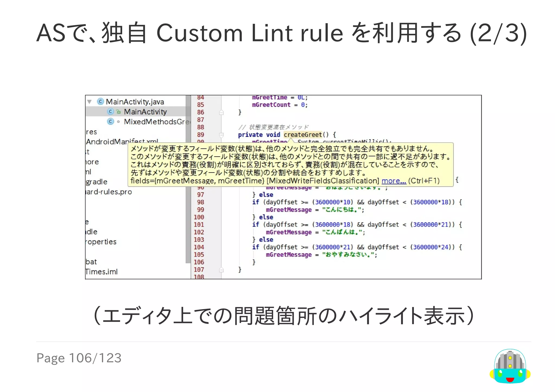Select the proguard-rules.pro file entry
Viewport: 555px width, 392px height.
click(109, 192)
